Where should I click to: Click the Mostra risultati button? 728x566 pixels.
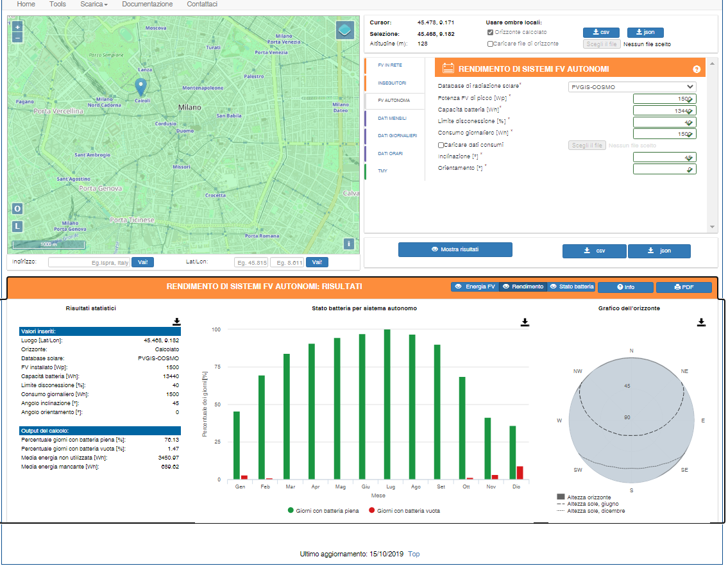pos(455,249)
